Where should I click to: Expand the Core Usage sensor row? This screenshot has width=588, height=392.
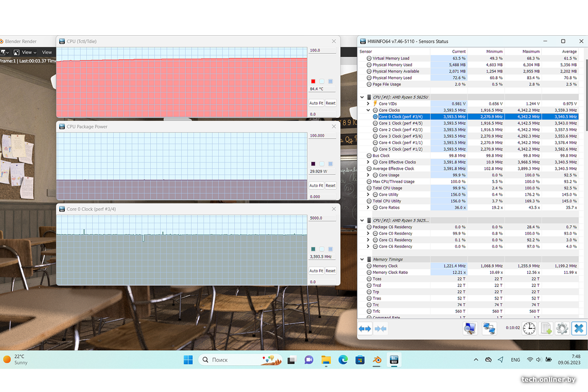pos(368,175)
